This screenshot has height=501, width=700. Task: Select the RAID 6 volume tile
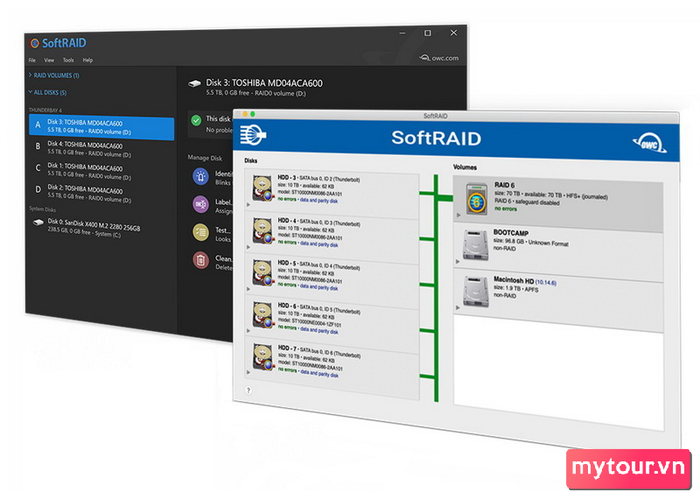[558, 203]
